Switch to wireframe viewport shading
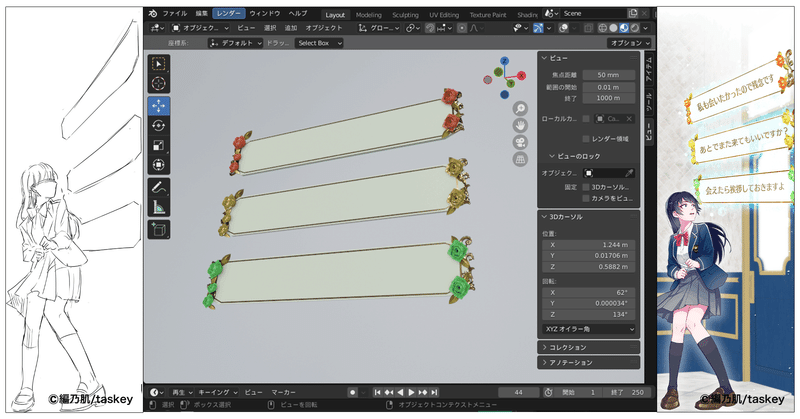 click(x=603, y=28)
